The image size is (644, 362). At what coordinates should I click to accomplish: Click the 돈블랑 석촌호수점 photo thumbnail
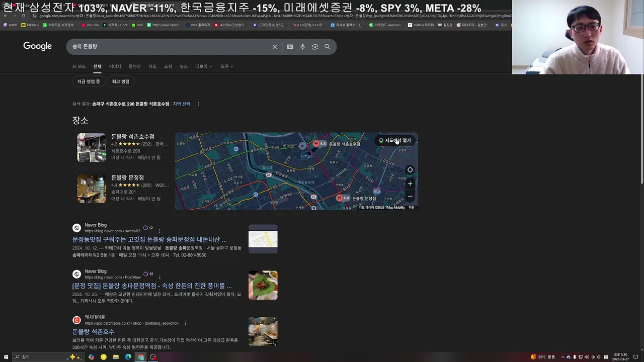point(92,148)
